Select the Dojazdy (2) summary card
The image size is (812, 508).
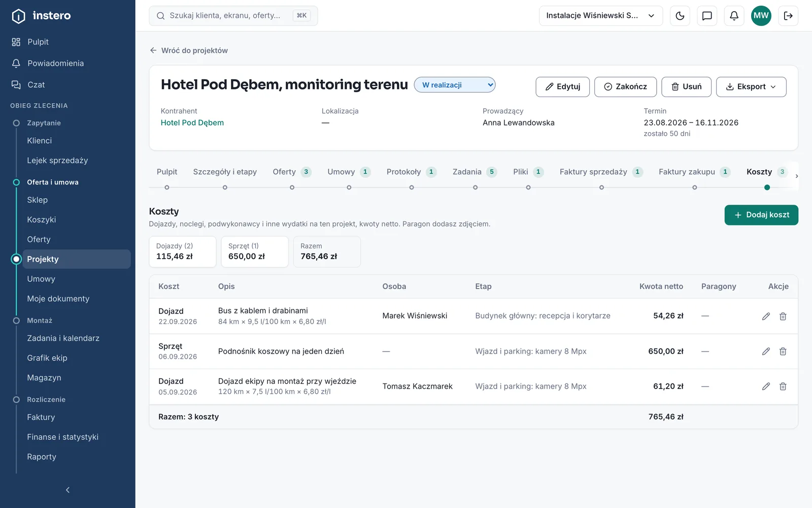point(183,251)
